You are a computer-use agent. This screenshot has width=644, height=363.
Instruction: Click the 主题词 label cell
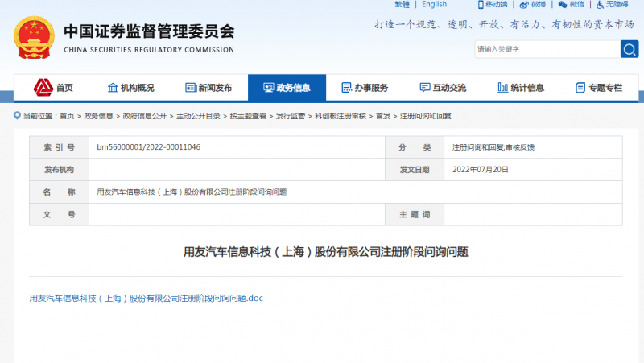[415, 214]
